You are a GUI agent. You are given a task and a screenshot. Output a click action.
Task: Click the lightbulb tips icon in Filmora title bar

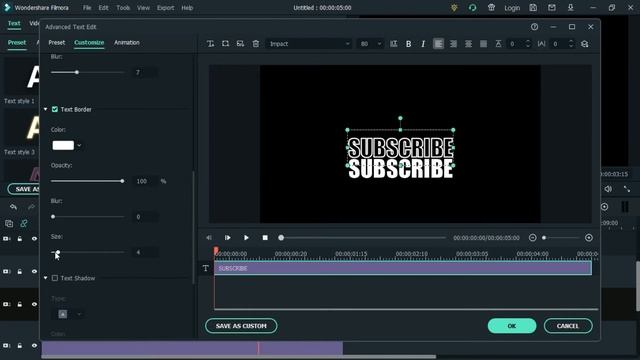coord(454,8)
